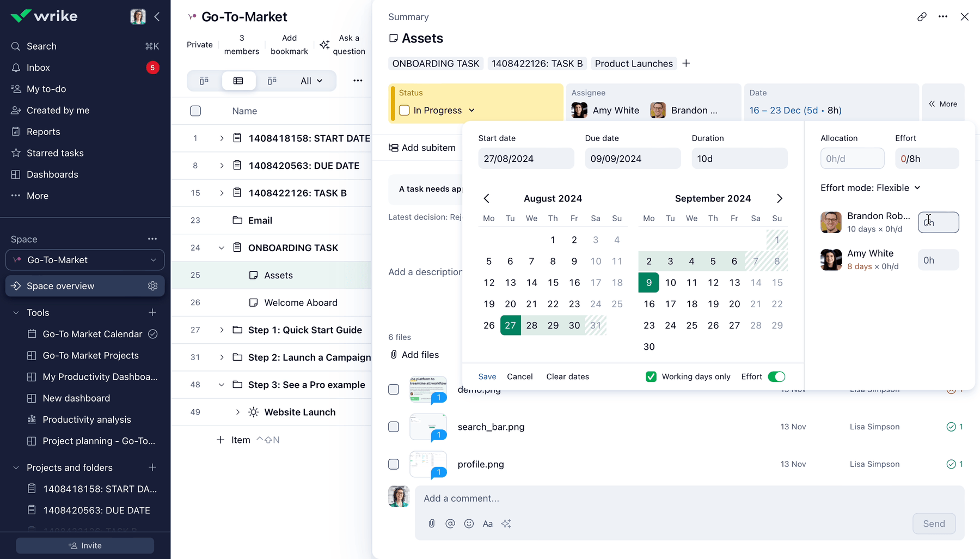This screenshot has height=559, width=980.
Task: Open the All filter dropdown
Action: [311, 81]
